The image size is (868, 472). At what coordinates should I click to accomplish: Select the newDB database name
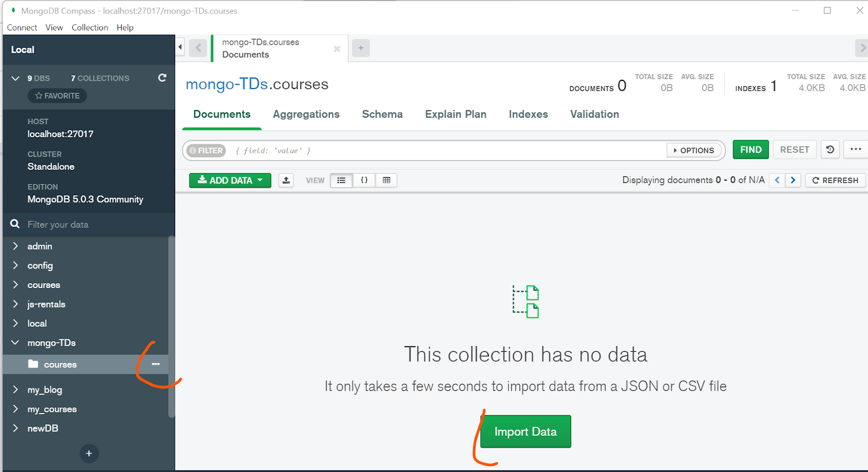43,428
